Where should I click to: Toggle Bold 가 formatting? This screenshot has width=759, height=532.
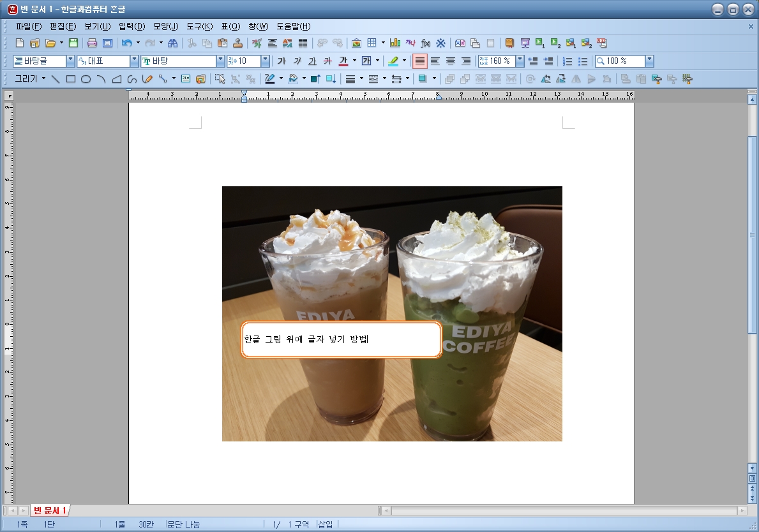[282, 61]
